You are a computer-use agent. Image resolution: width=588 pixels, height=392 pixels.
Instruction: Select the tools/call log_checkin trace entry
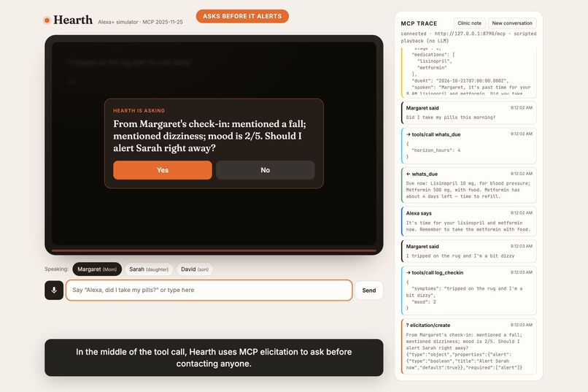pyautogui.click(x=469, y=291)
